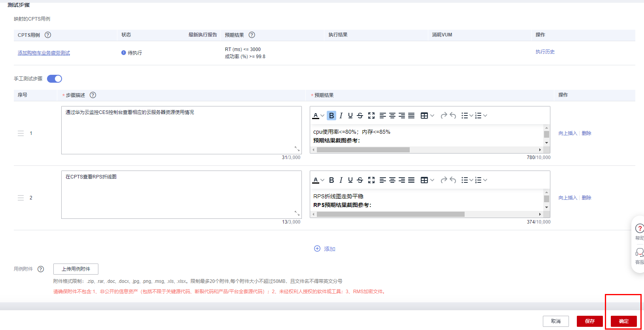Open 添加购物车业务疲劳测试 CPTS case link
The image size is (644, 330).
click(x=44, y=53)
